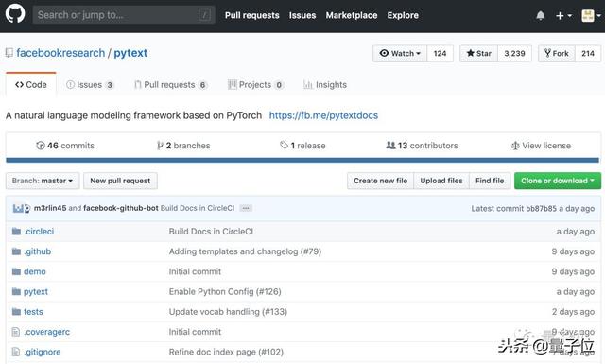View the 46 commits history
605x364 pixels.
tap(65, 146)
